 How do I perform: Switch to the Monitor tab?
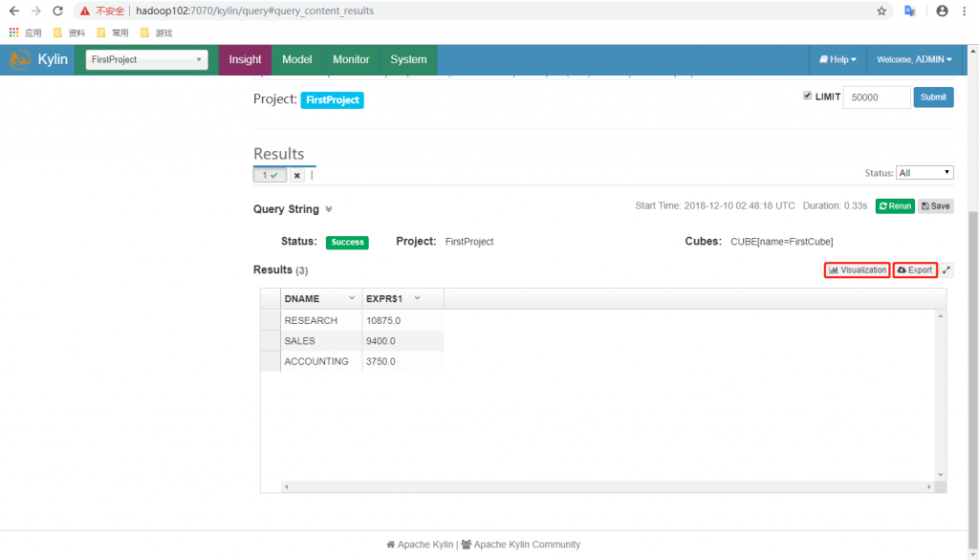tap(351, 59)
